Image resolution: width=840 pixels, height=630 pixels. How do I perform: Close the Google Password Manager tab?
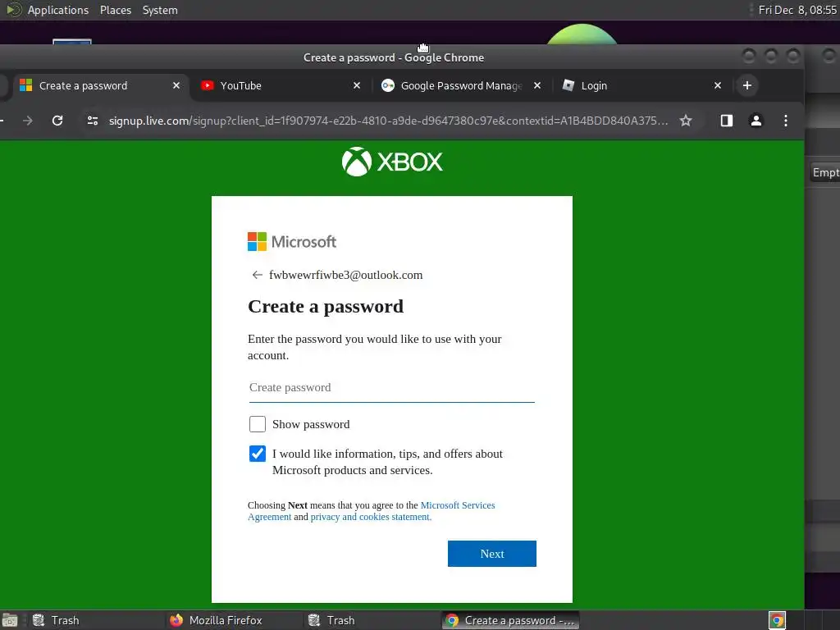[x=537, y=85]
